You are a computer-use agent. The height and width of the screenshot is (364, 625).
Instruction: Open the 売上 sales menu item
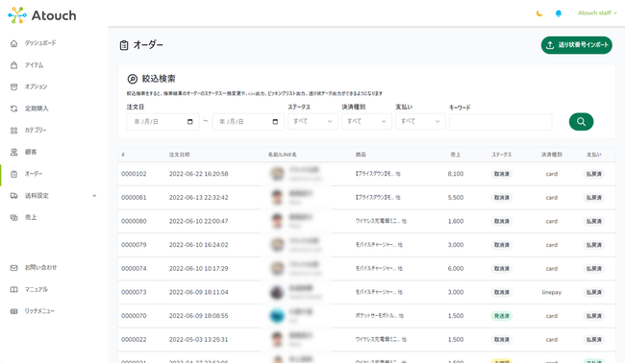click(31, 217)
